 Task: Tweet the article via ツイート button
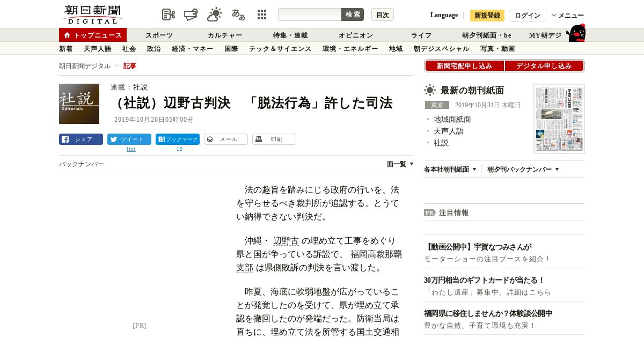pos(129,139)
